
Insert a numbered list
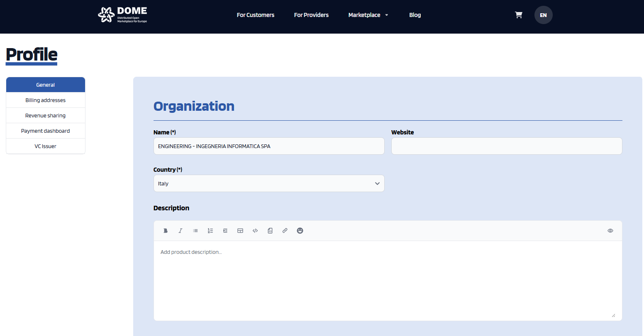[x=210, y=231]
